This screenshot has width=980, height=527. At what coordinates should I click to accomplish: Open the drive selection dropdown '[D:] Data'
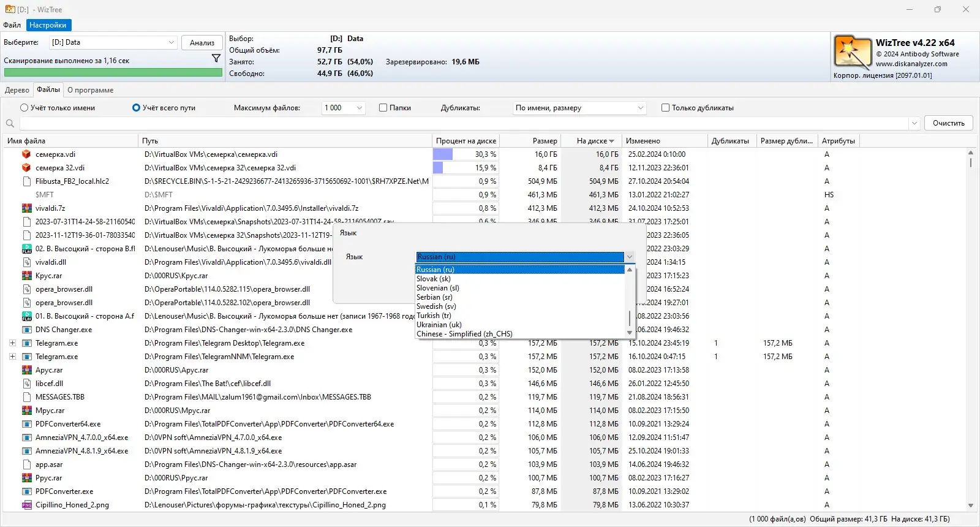(x=113, y=42)
